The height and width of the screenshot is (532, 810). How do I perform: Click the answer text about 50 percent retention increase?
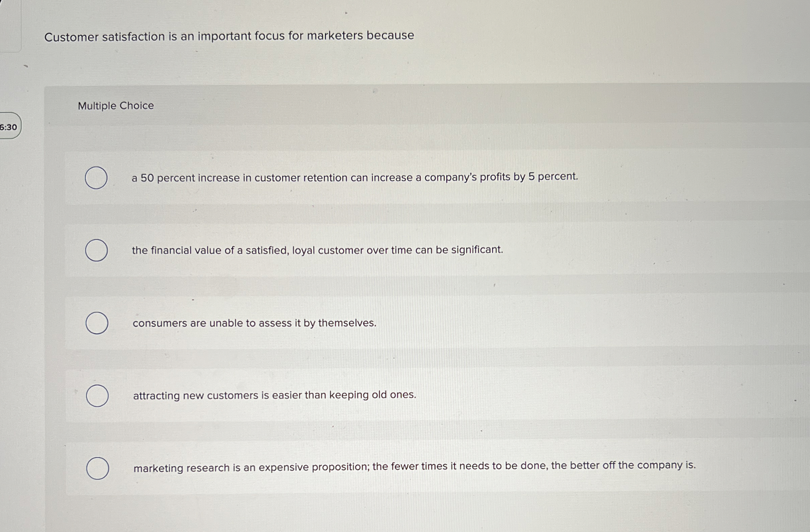(x=355, y=177)
